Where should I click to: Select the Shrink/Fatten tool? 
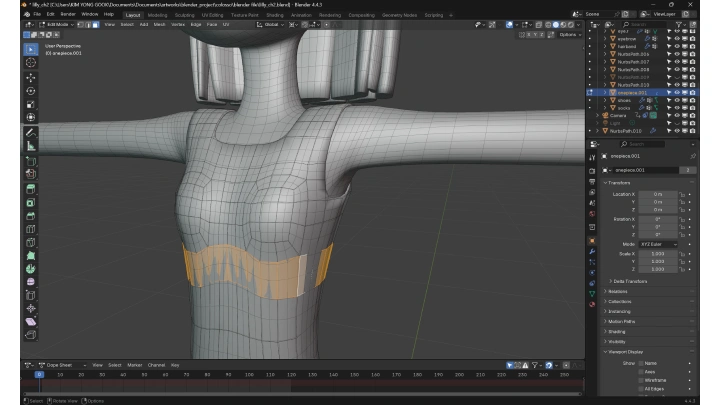31,308
